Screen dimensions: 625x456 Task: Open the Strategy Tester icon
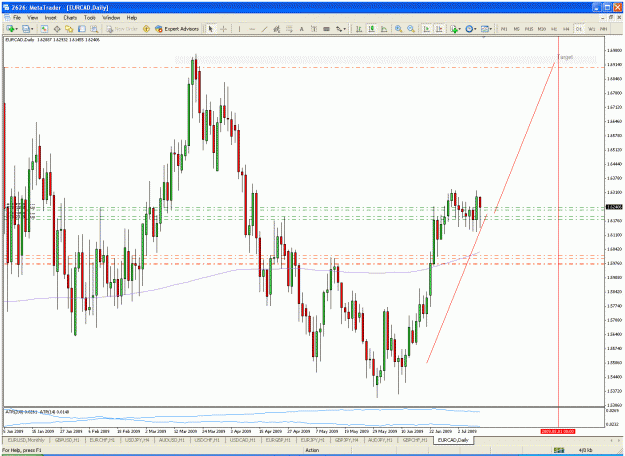[x=94, y=29]
